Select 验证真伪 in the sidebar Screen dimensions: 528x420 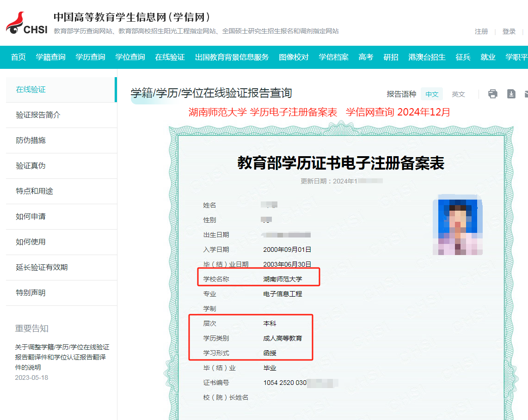point(61,166)
